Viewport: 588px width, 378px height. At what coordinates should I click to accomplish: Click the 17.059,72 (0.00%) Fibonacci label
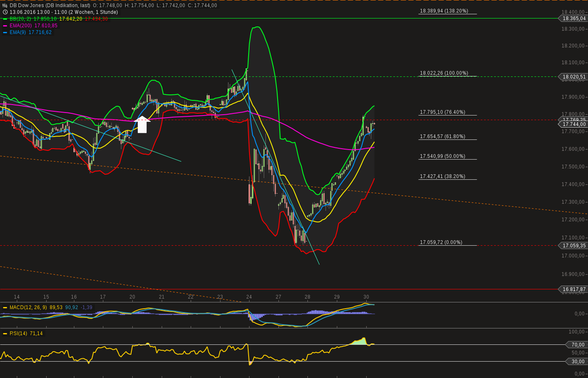click(441, 242)
